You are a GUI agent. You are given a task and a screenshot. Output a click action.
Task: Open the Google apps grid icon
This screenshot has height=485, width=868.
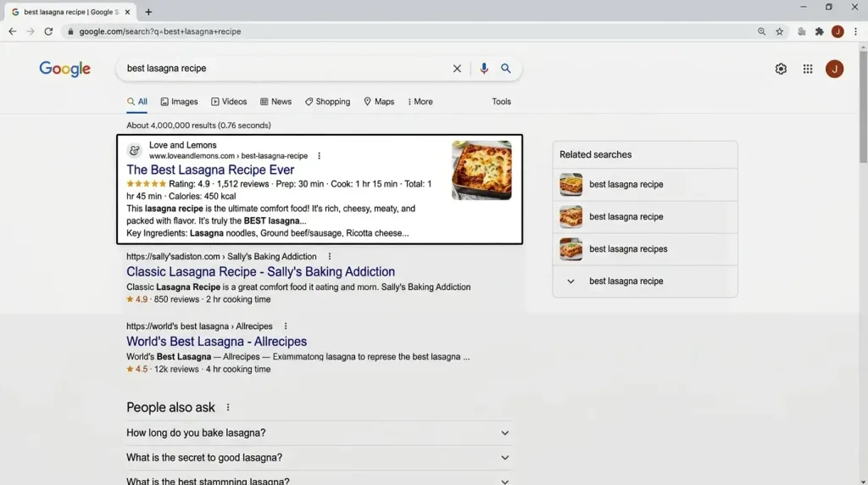(808, 69)
